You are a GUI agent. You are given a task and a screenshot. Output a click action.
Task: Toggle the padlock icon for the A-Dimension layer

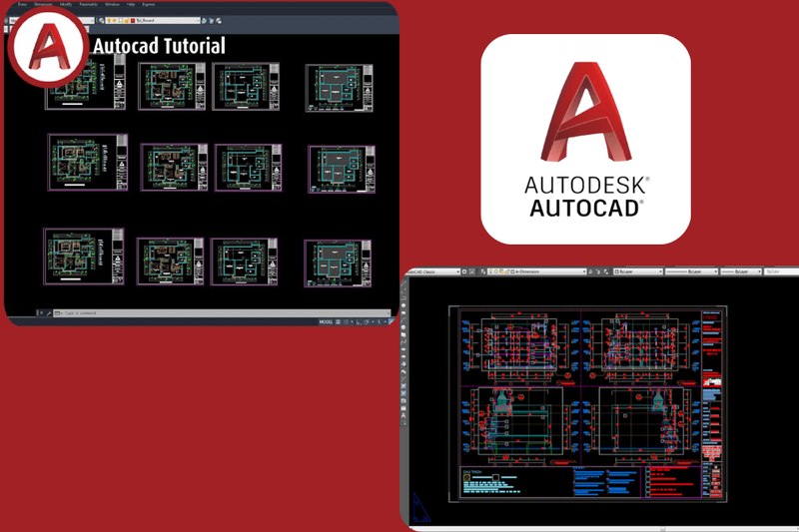point(506,271)
